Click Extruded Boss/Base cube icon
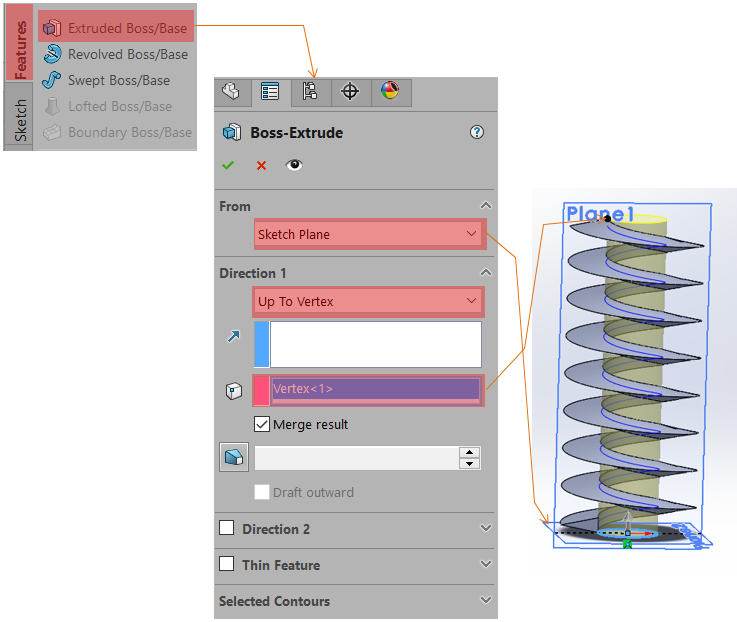 coord(52,28)
